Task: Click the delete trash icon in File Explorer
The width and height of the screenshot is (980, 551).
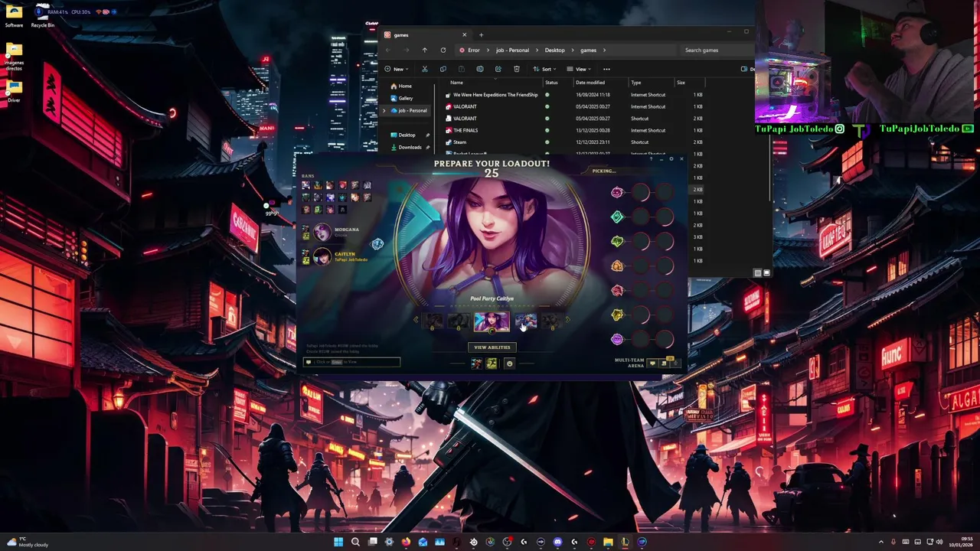Action: click(517, 69)
